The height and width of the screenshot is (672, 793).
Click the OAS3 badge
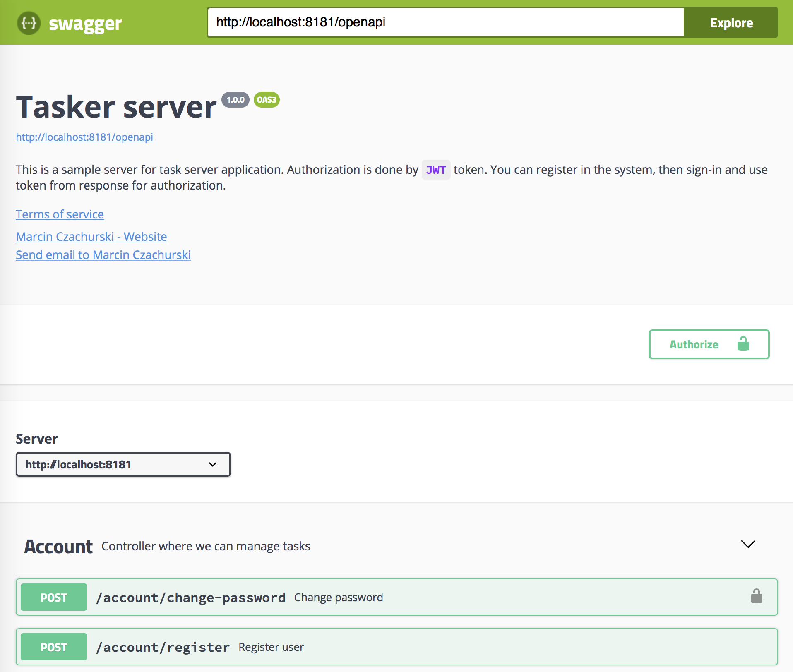tap(267, 100)
